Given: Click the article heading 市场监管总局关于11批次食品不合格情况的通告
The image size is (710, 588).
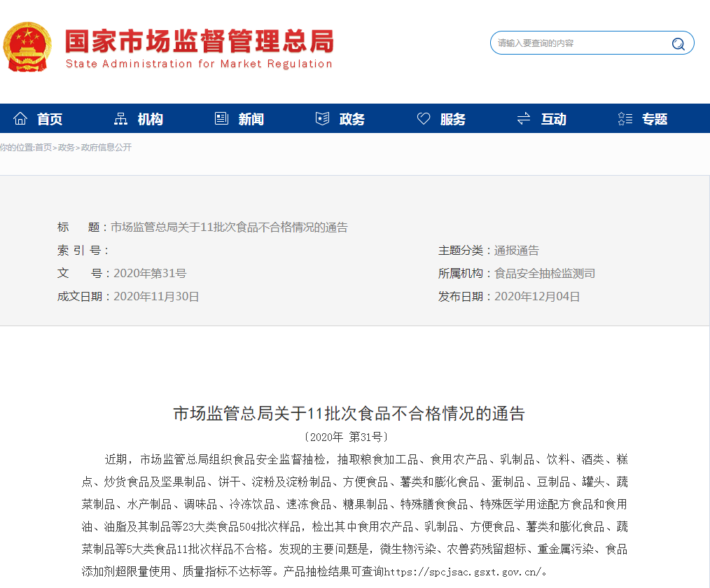Looking at the screenshot, I should (349, 413).
